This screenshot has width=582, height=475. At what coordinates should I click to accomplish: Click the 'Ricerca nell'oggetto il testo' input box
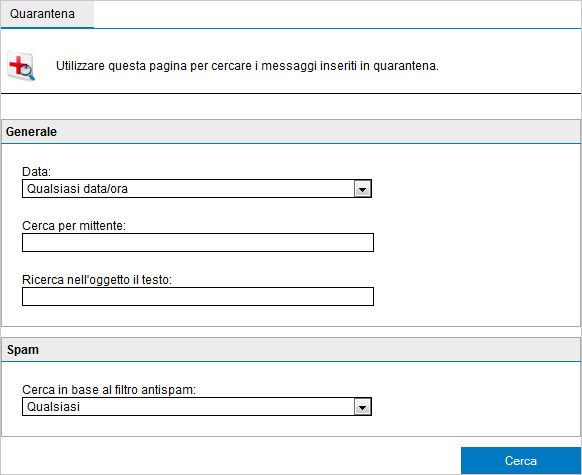pos(198,297)
